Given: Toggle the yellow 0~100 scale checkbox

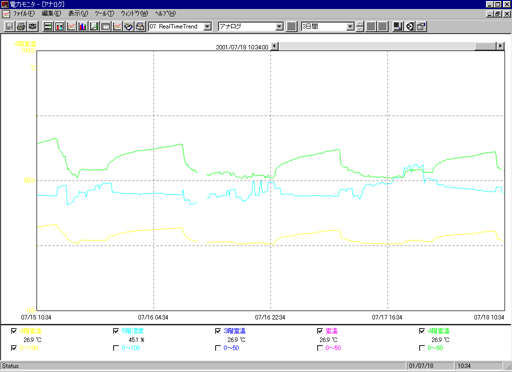Looking at the screenshot, I should click(x=14, y=348).
